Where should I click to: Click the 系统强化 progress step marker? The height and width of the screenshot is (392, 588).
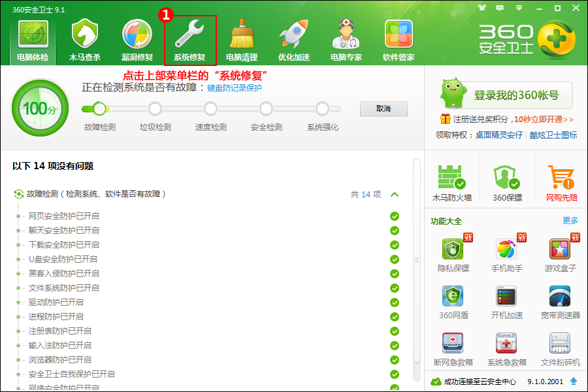click(322, 109)
